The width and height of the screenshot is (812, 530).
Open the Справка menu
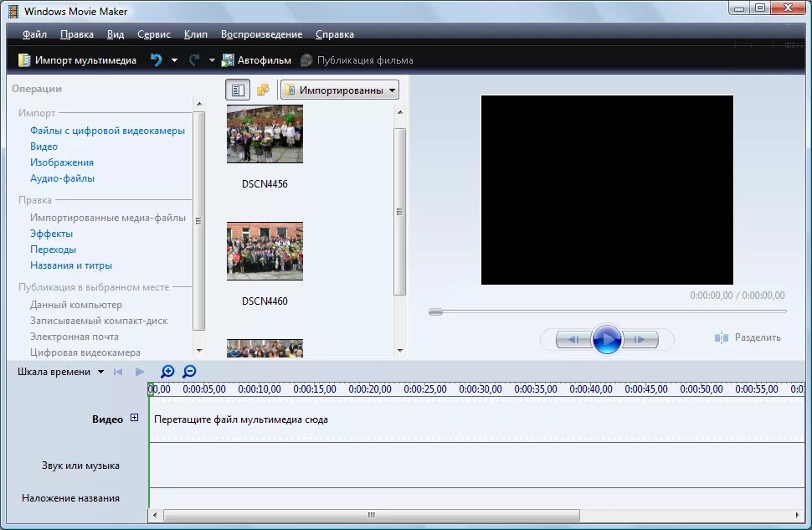coord(335,34)
